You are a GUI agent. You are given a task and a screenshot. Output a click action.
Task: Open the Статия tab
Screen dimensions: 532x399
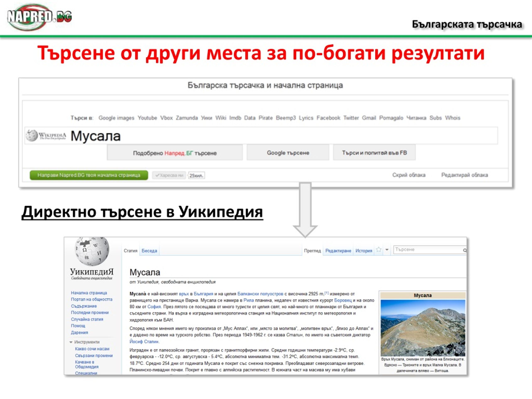coord(131,251)
